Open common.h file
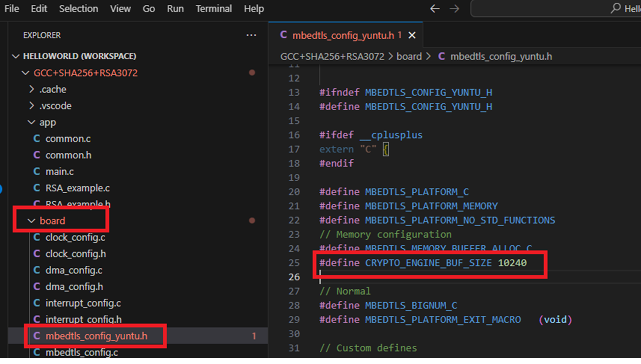Screen dimensions: 641x364 pyautogui.click(x=68, y=155)
